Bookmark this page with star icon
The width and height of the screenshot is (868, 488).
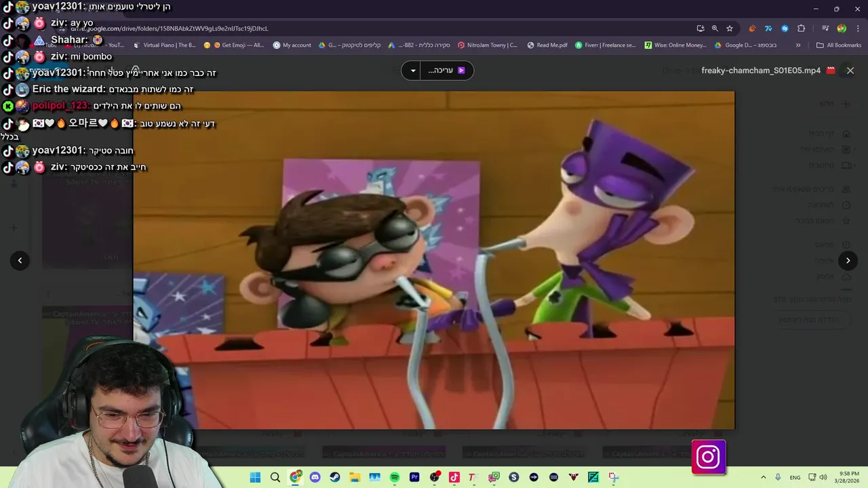coord(730,28)
